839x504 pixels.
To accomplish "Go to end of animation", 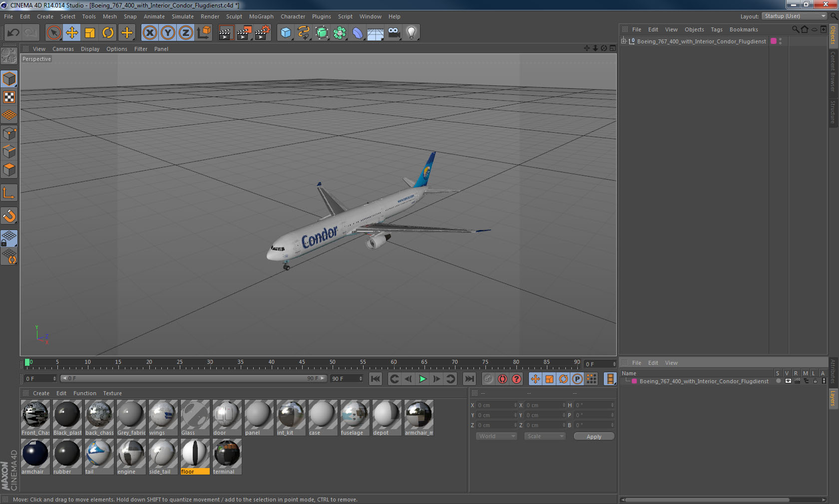I will (x=469, y=379).
